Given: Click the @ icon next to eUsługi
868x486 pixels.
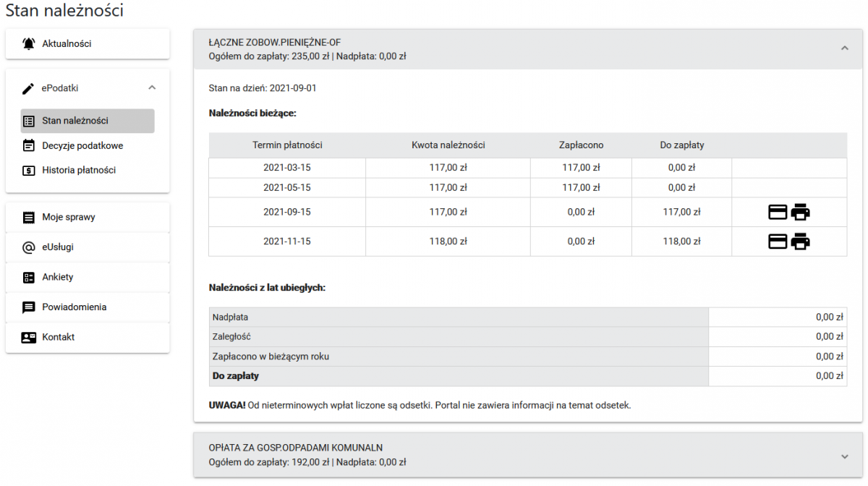Looking at the screenshot, I should 29,247.
